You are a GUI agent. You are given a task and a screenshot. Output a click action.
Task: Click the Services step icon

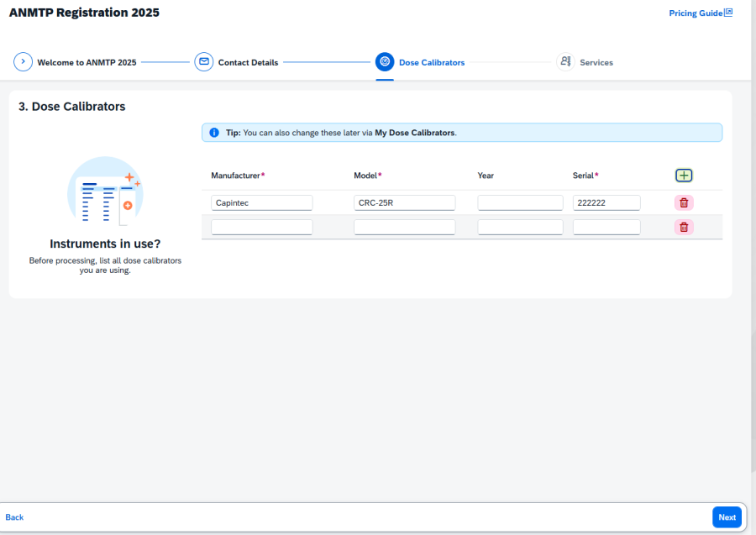(x=565, y=62)
